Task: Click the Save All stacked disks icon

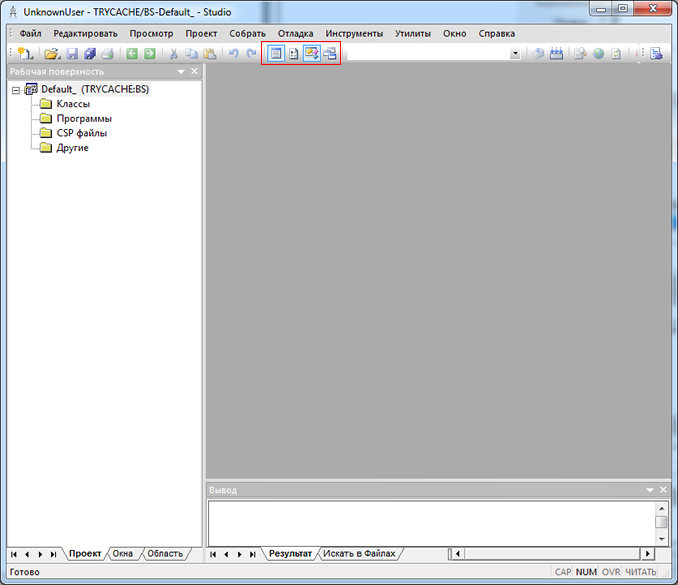Action: 90,54
